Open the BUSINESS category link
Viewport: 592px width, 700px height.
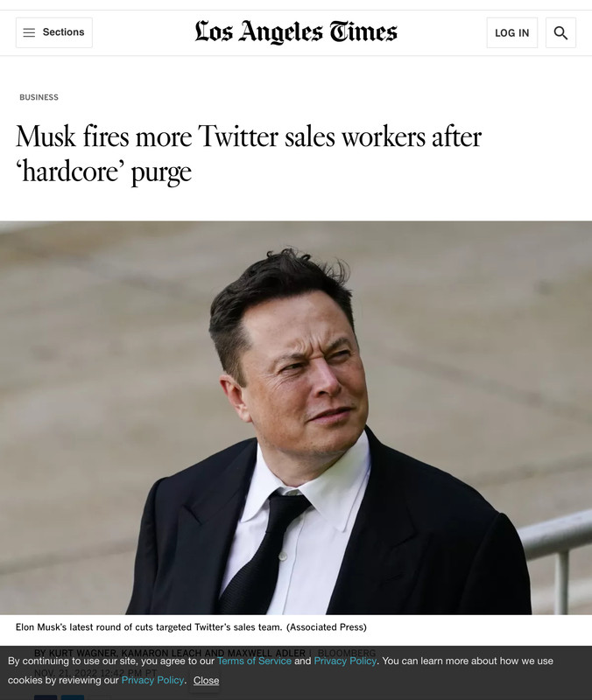click(x=39, y=97)
